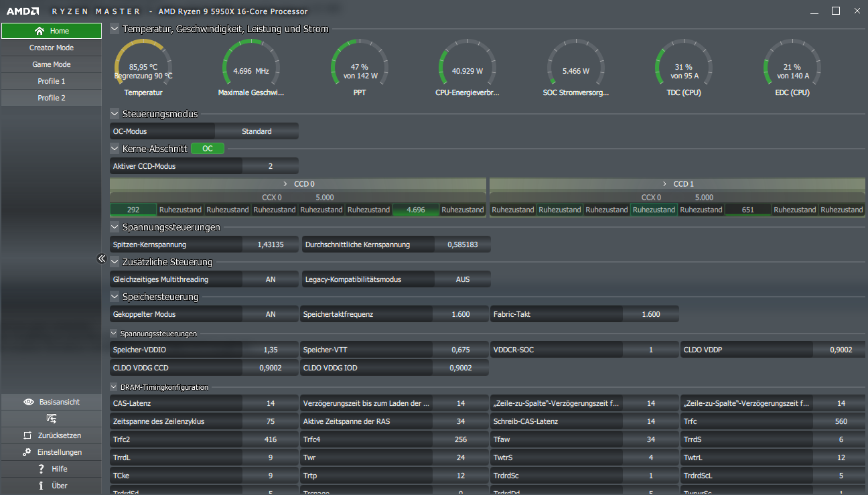868x495 pixels.
Task: Open Über dialog
Action: [x=52, y=486]
